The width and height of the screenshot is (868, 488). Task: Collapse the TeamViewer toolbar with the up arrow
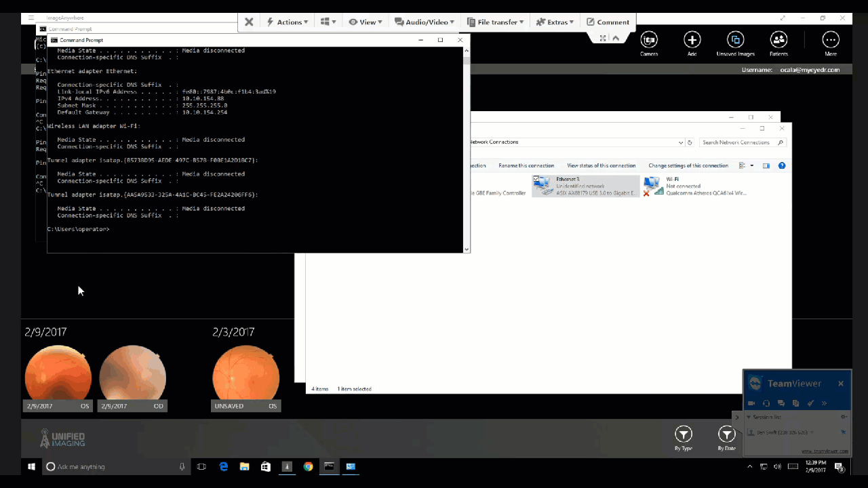pyautogui.click(x=616, y=38)
